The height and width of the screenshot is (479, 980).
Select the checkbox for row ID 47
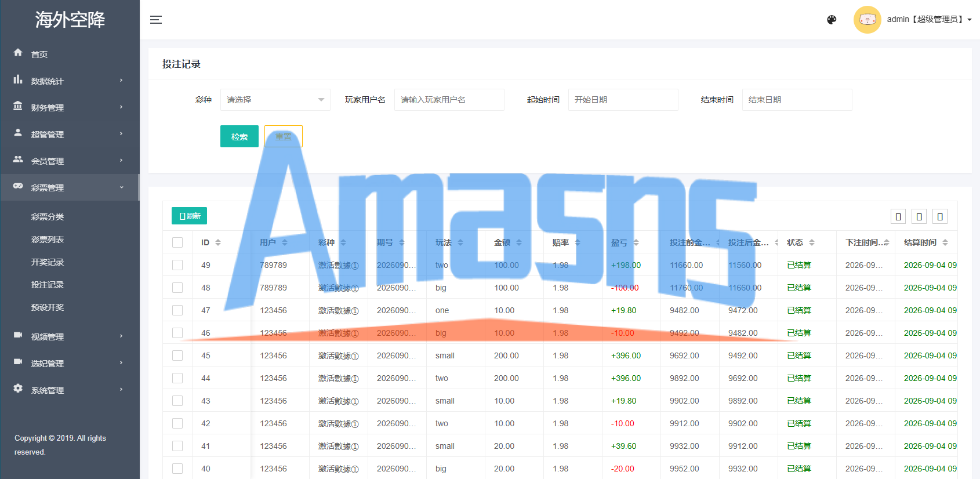click(177, 310)
